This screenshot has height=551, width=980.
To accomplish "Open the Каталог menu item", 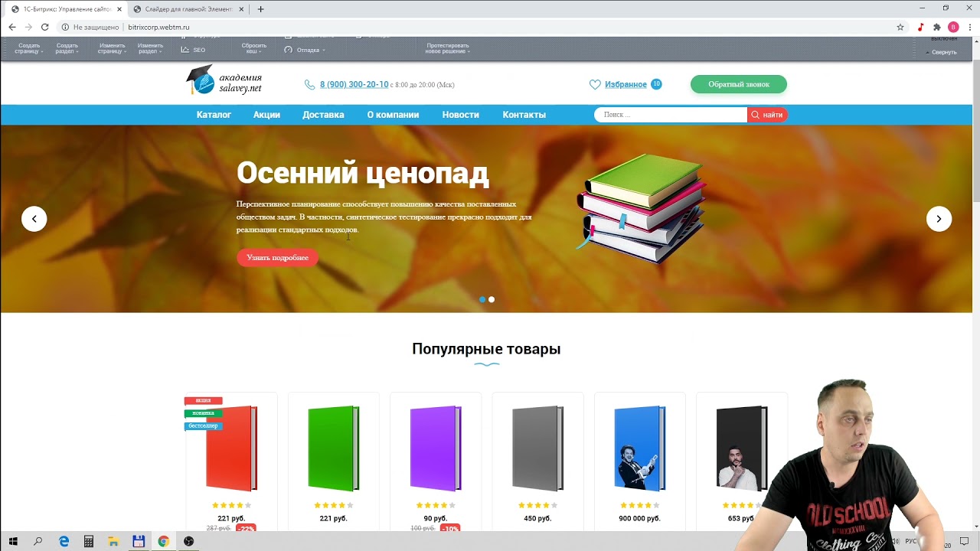I will coord(214,115).
